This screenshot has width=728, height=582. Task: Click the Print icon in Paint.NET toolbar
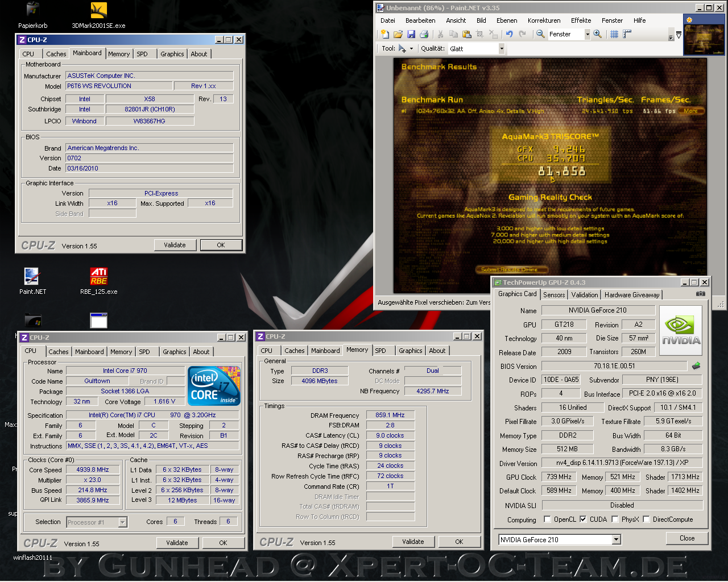[x=424, y=35]
